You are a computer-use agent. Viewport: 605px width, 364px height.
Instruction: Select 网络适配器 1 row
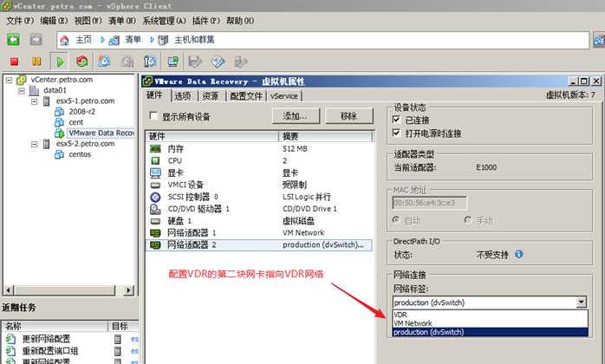point(258,233)
